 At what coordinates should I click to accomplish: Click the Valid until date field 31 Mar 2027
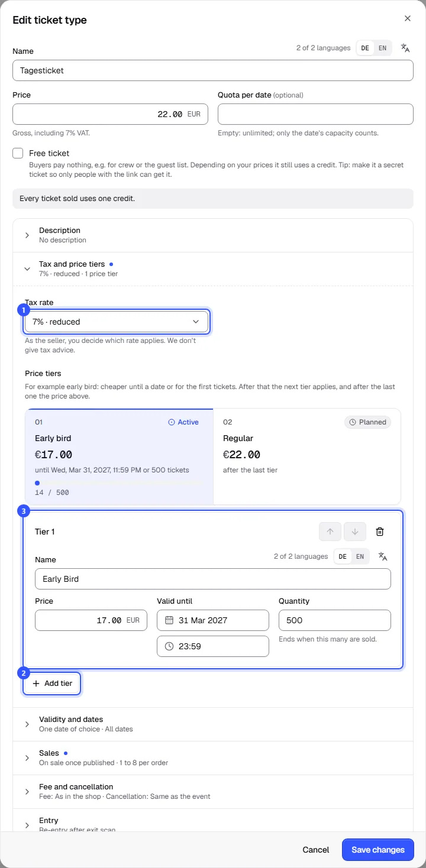(213, 620)
